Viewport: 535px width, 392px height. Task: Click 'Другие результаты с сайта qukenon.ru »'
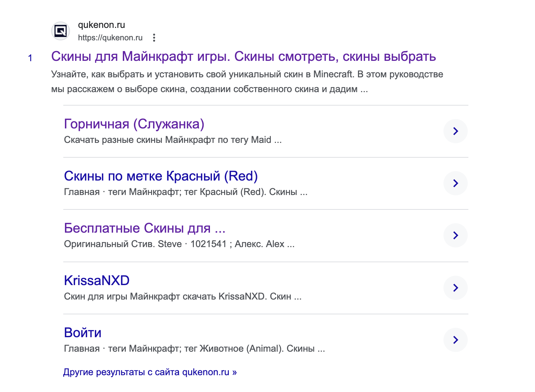tap(150, 372)
